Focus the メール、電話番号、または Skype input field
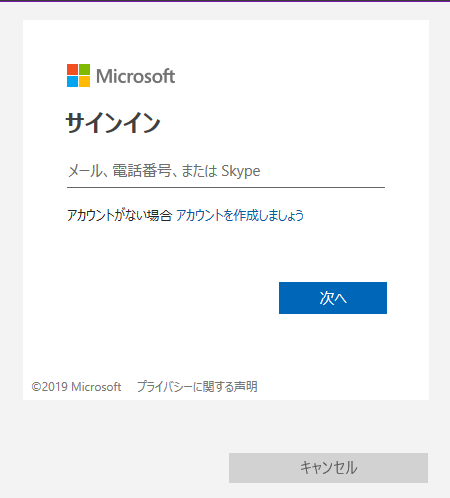Image resolution: width=450 pixels, height=498 pixels. click(226, 171)
